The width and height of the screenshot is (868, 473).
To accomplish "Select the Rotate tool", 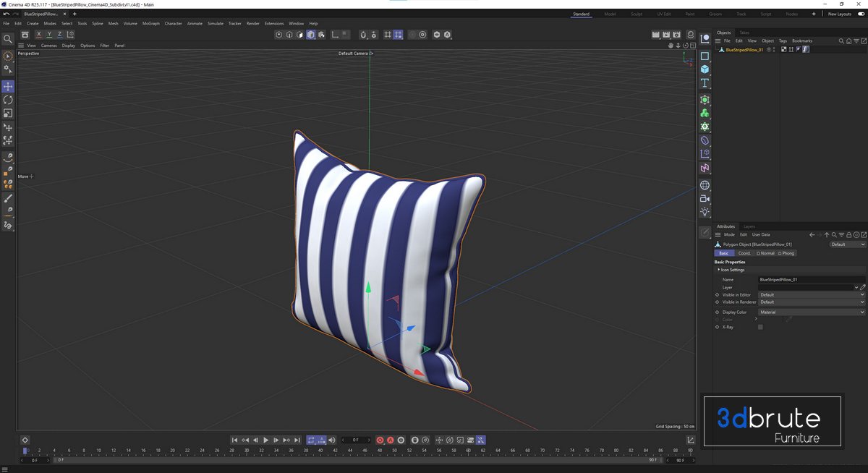I will pyautogui.click(x=8, y=100).
